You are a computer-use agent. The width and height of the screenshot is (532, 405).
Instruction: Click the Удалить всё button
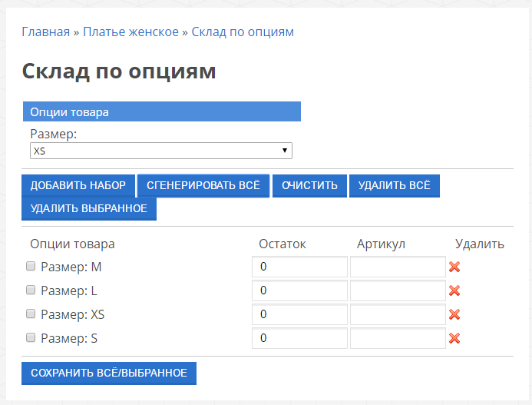coord(394,186)
